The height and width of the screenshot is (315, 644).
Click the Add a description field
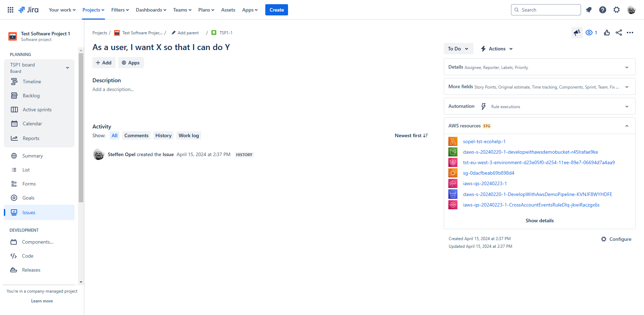point(113,89)
